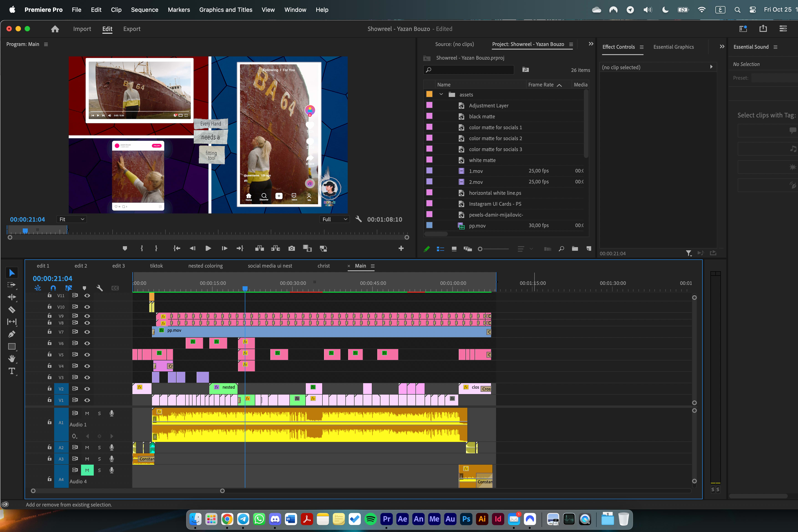Collapse the assets bin folder
This screenshot has width=798, height=532.
(x=441, y=94)
